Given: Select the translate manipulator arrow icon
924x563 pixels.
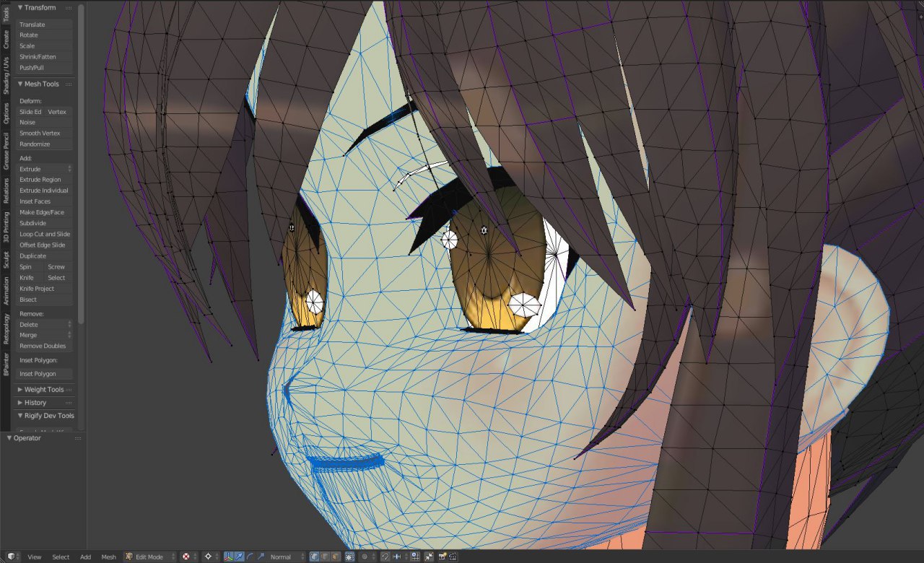Looking at the screenshot, I should pyautogui.click(x=239, y=557).
